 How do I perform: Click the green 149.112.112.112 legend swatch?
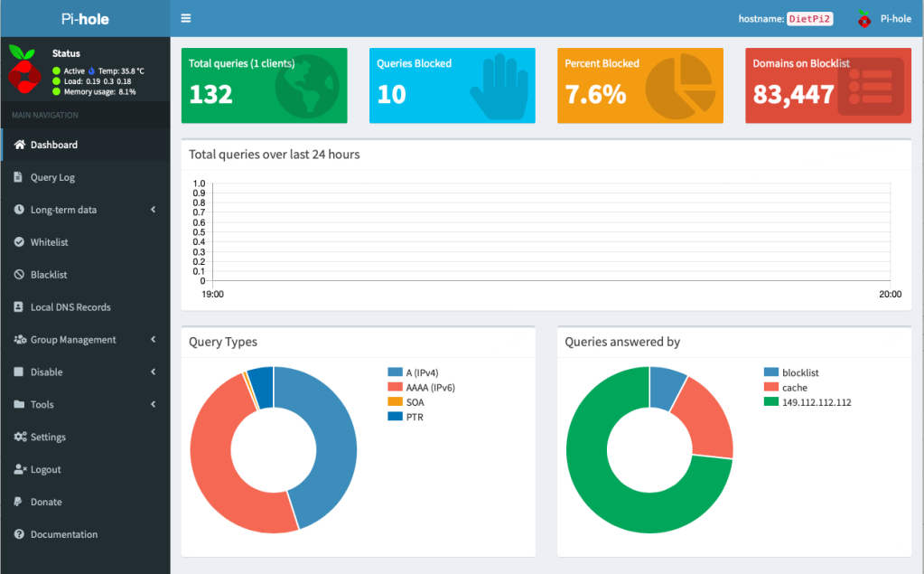point(770,402)
